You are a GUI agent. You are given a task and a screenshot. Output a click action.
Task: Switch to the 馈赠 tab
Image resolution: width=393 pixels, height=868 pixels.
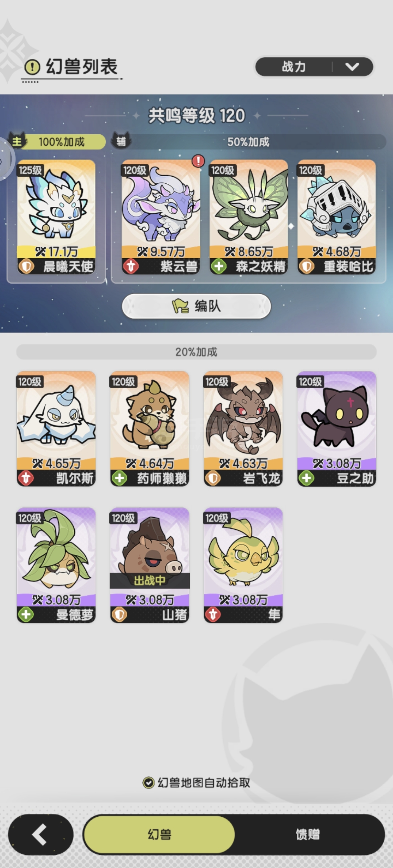click(x=308, y=834)
